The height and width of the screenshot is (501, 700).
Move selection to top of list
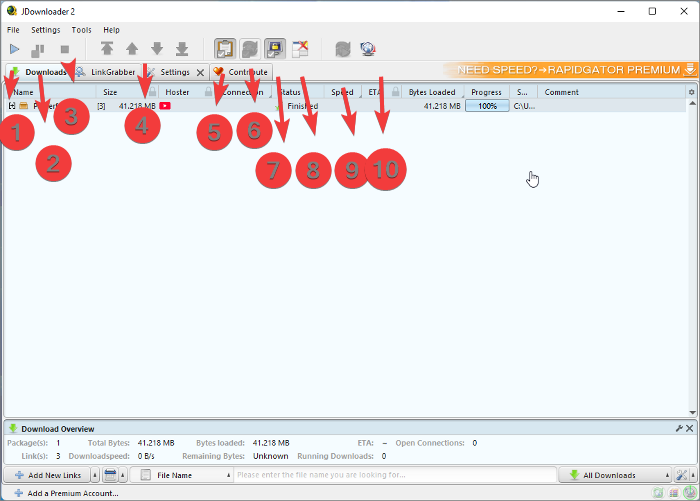pos(107,49)
